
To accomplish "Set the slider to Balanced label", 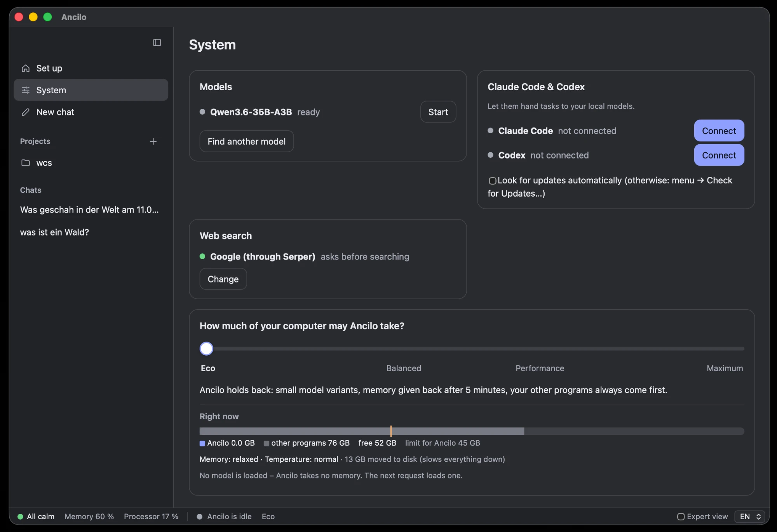I will tap(404, 368).
